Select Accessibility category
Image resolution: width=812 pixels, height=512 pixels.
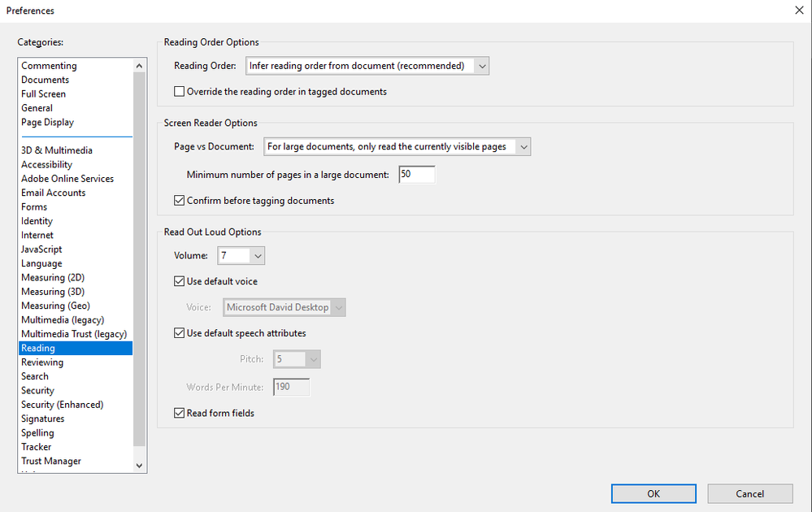tap(47, 165)
